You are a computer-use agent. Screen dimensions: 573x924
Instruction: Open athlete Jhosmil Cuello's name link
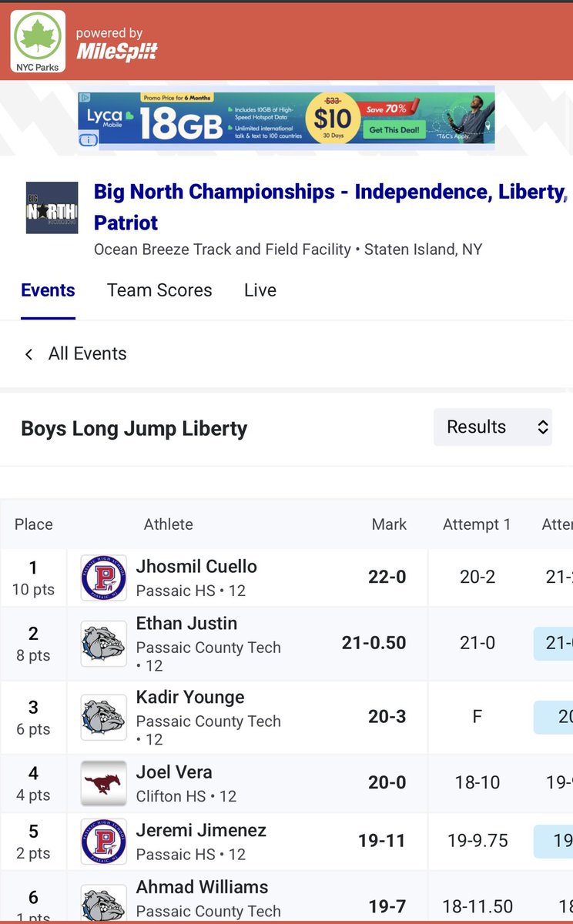pyautogui.click(x=196, y=567)
